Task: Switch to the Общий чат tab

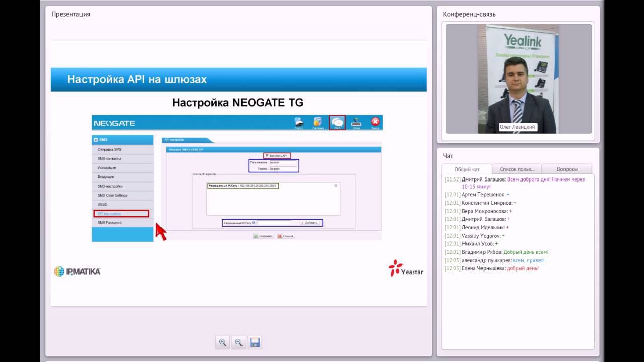Action: point(467,169)
